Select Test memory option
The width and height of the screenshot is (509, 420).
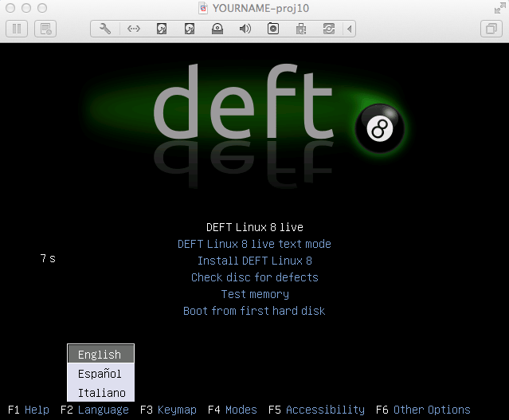(x=255, y=294)
